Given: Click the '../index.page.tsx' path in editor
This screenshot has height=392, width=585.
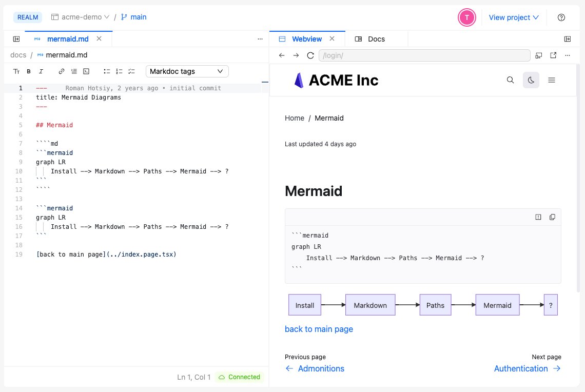Looking at the screenshot, I should (142, 254).
